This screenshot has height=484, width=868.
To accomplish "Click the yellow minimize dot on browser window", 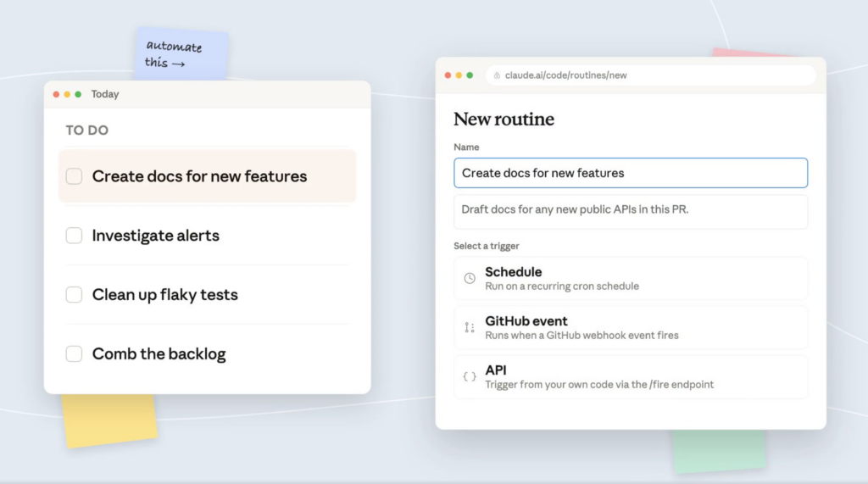I will [x=459, y=75].
